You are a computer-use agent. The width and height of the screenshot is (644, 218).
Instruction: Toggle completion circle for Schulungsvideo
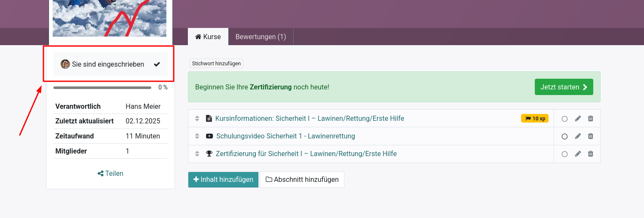tap(564, 136)
